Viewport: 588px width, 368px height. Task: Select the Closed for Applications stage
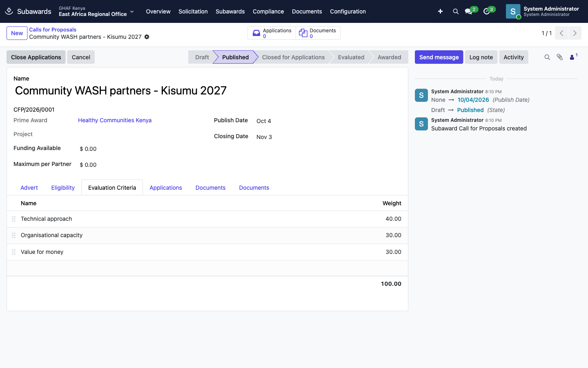click(x=293, y=57)
